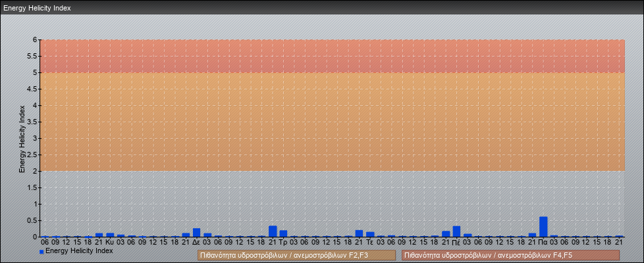
Task: Click the y-axis value 5.5
Action: 32,56
